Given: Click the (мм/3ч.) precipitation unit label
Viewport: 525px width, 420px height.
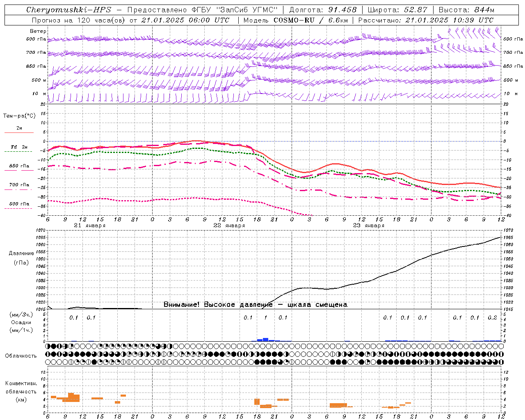Looking at the screenshot, I should pyautogui.click(x=21, y=315).
